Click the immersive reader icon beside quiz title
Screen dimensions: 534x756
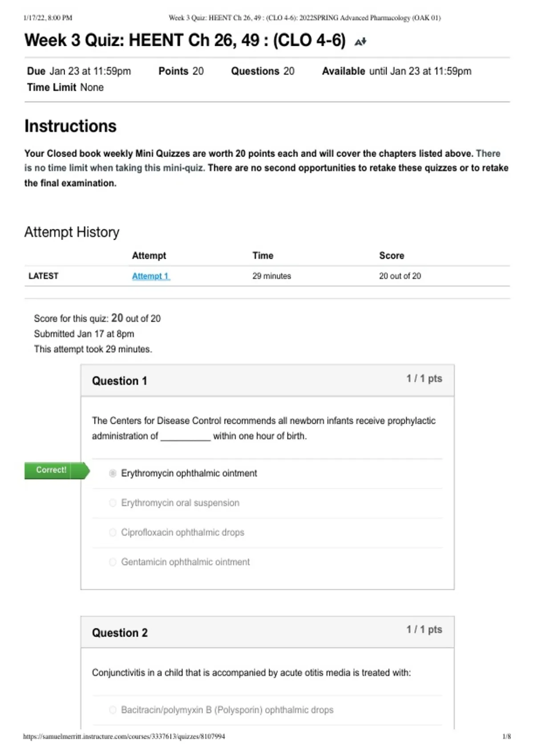[x=360, y=42]
